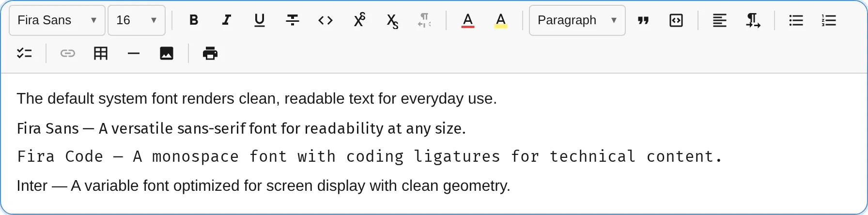Insert a horizontal rule
The height and width of the screenshot is (215, 868).
click(134, 53)
